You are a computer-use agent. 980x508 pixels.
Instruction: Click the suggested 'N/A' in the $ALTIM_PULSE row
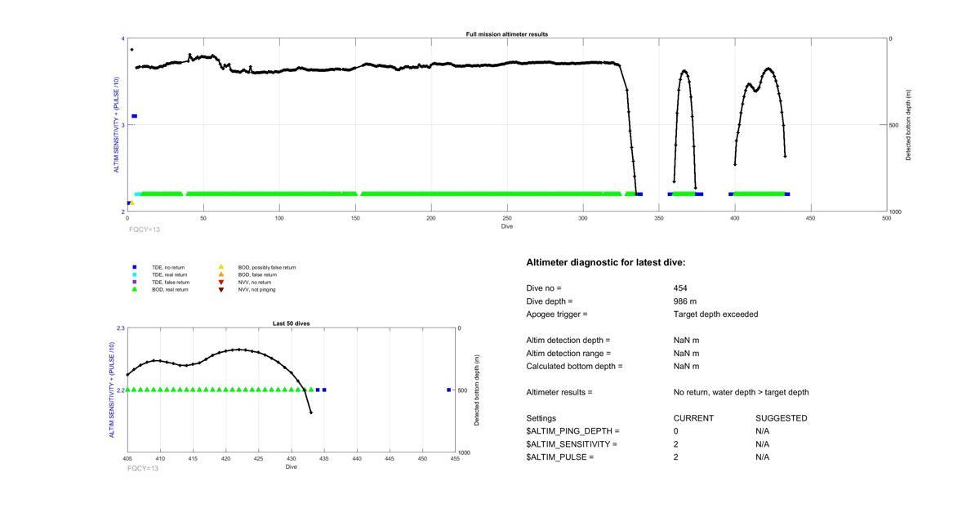click(x=763, y=457)
